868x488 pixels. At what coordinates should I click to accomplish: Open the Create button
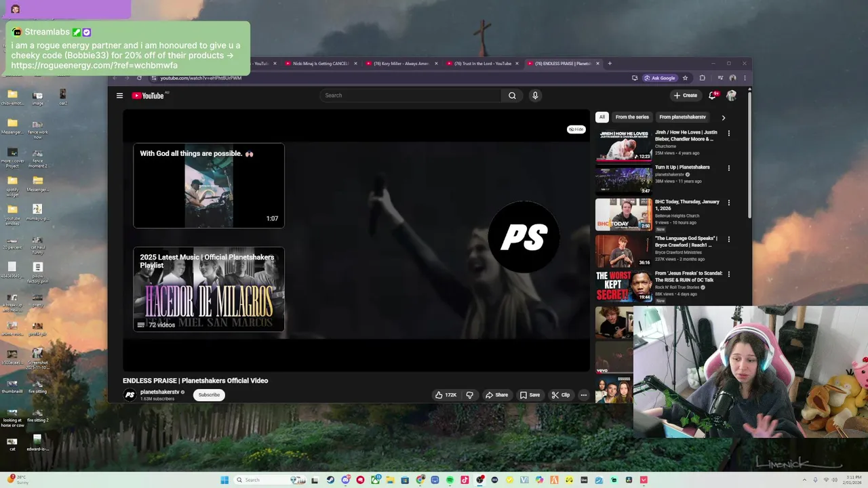(685, 96)
